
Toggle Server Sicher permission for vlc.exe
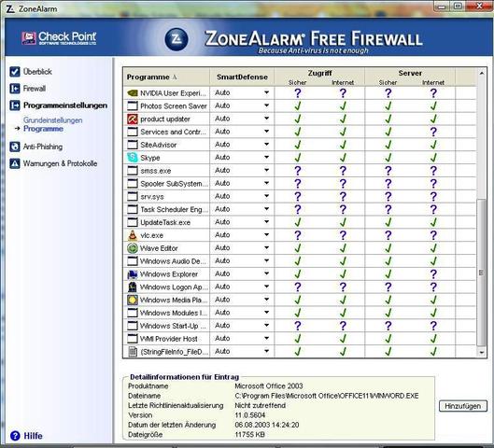388,235
